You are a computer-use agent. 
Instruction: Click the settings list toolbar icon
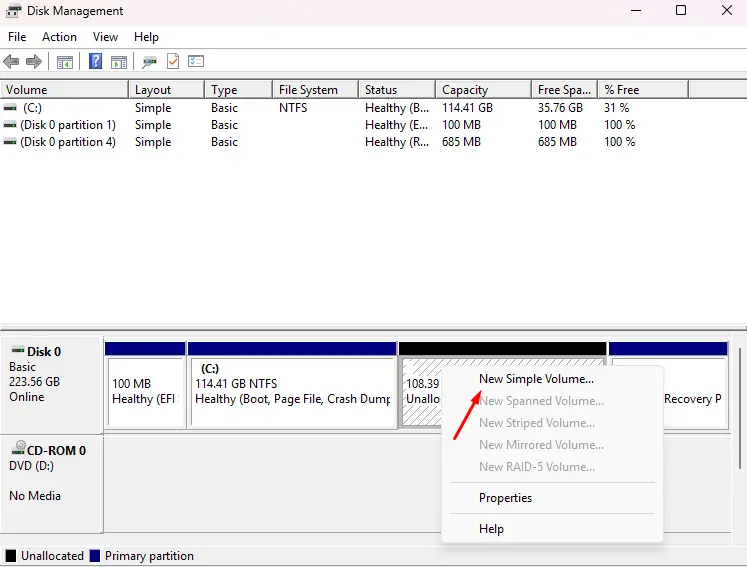[196, 61]
